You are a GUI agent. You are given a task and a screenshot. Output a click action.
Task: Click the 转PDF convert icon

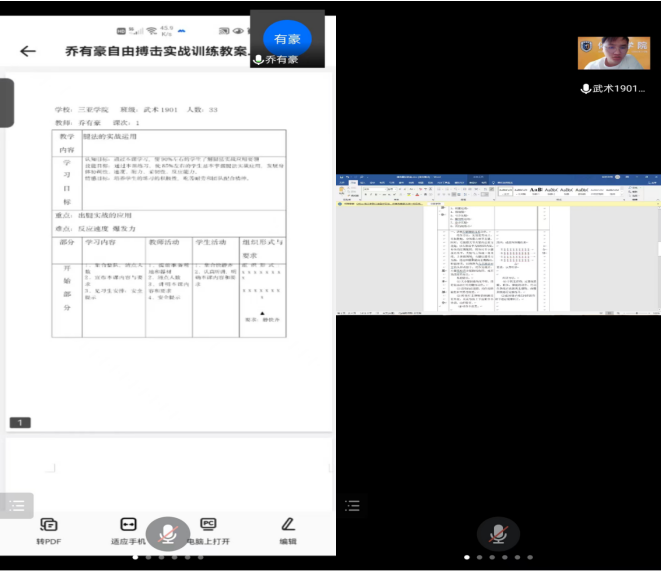point(49,524)
